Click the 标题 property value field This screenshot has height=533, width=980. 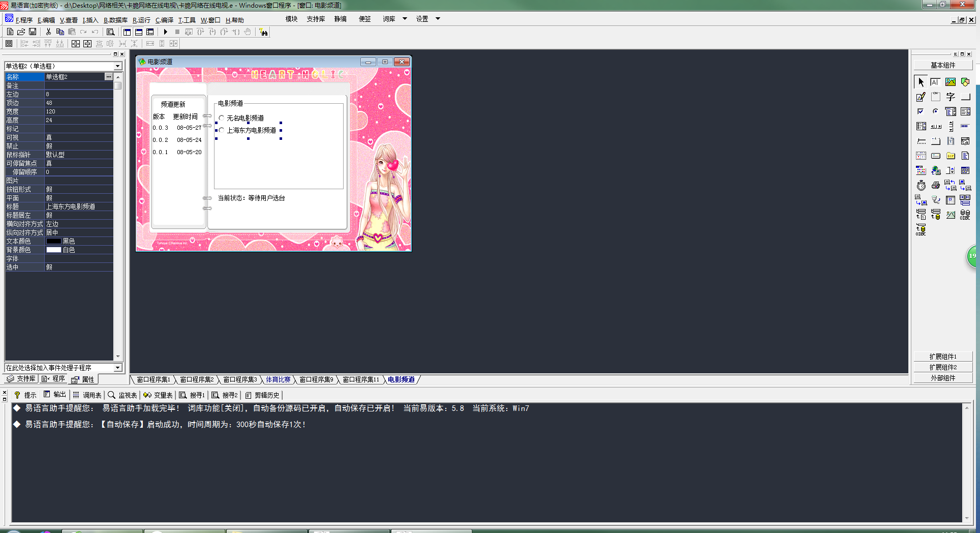click(79, 206)
